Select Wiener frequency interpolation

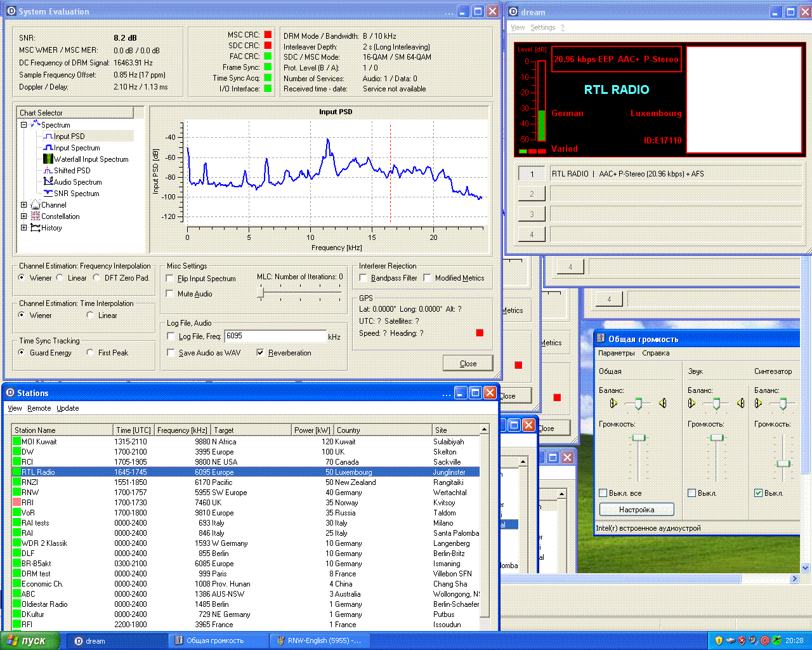click(x=22, y=277)
